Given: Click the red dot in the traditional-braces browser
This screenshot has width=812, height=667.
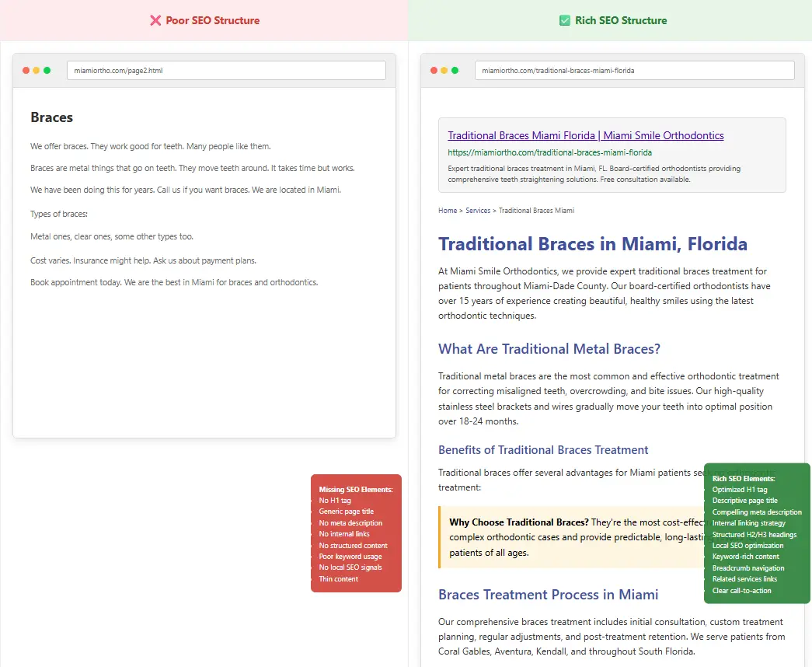Looking at the screenshot, I should tap(434, 71).
